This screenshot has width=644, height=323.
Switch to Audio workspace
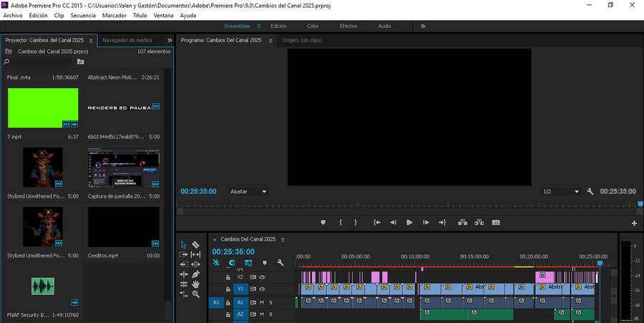pyautogui.click(x=384, y=26)
